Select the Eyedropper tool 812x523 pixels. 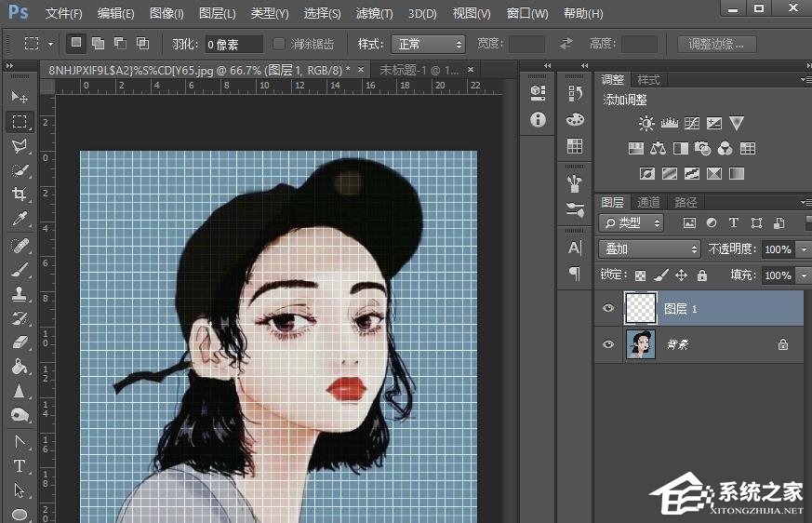point(19,219)
